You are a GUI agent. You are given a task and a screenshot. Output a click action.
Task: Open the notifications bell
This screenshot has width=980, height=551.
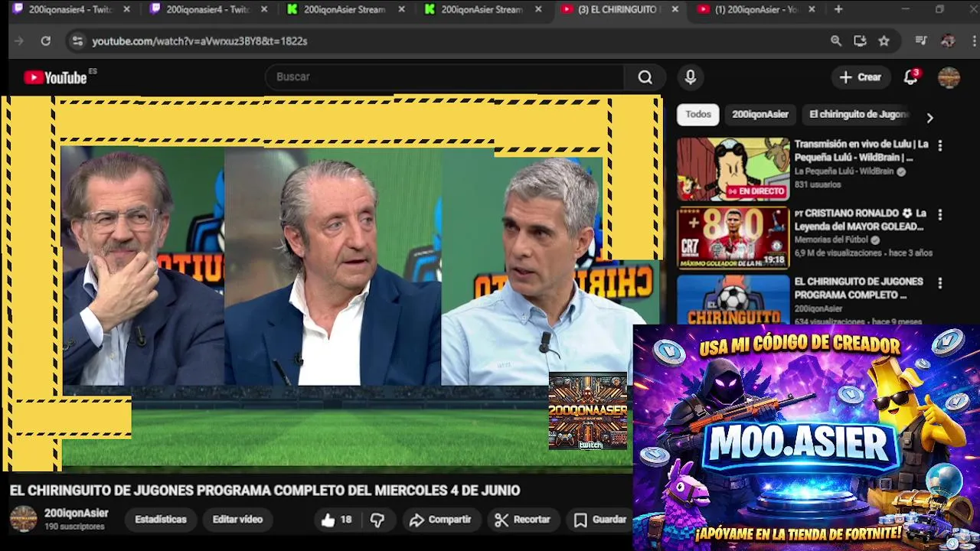[x=910, y=77]
